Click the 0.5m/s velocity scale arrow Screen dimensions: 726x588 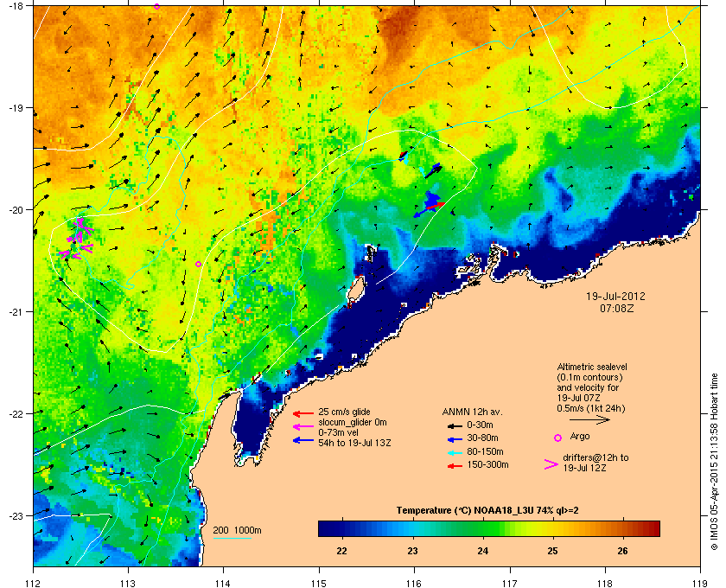click(589, 420)
